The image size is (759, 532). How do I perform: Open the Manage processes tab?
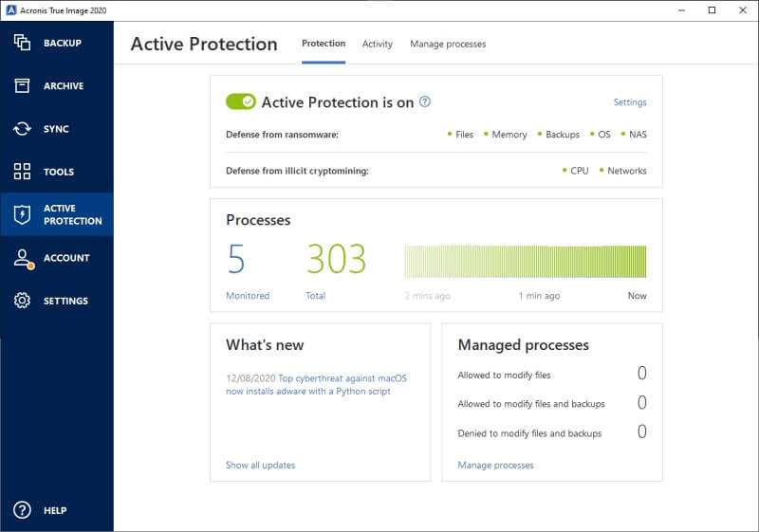pyautogui.click(x=448, y=44)
